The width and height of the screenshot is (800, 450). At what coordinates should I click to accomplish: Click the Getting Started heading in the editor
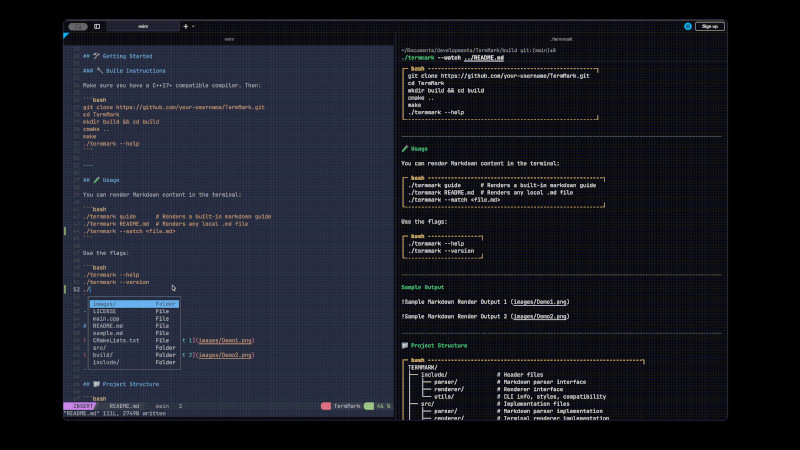point(127,56)
